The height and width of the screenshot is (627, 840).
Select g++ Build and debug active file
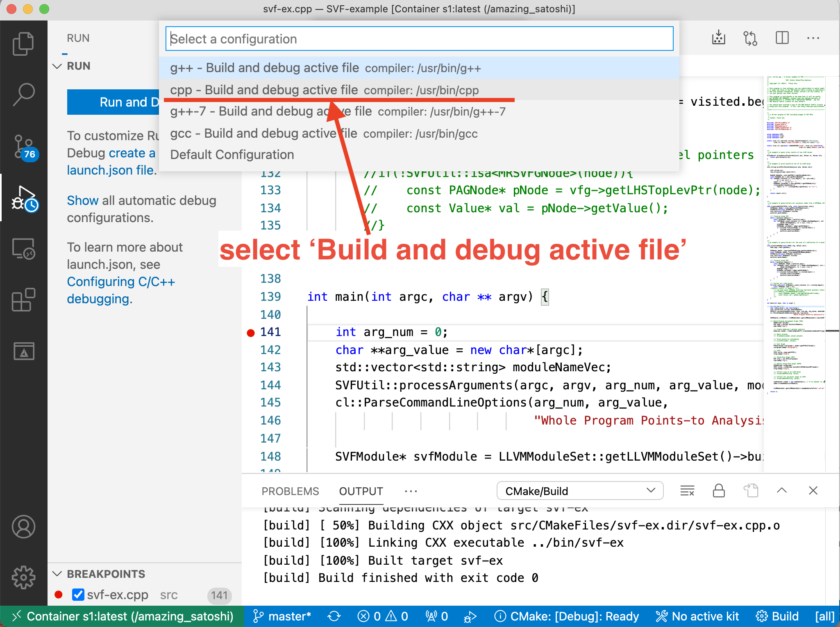click(x=419, y=68)
